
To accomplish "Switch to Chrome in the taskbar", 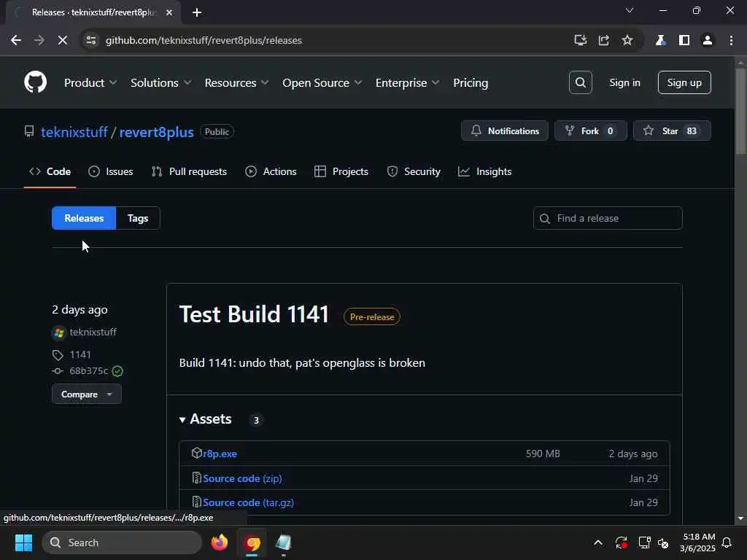I will click(x=252, y=542).
